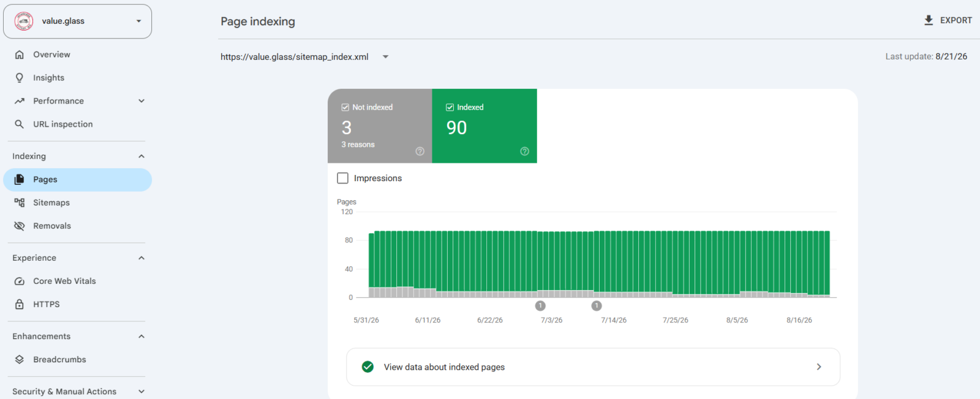The image size is (980, 399).
Task: Expand Security & Manual Actions chevron
Action: (141, 391)
